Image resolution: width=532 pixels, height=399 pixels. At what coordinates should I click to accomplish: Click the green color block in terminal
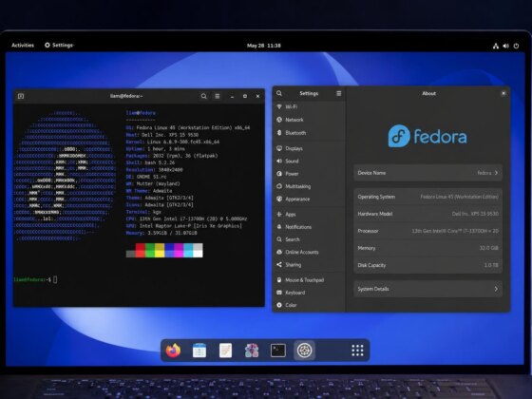coord(150,250)
